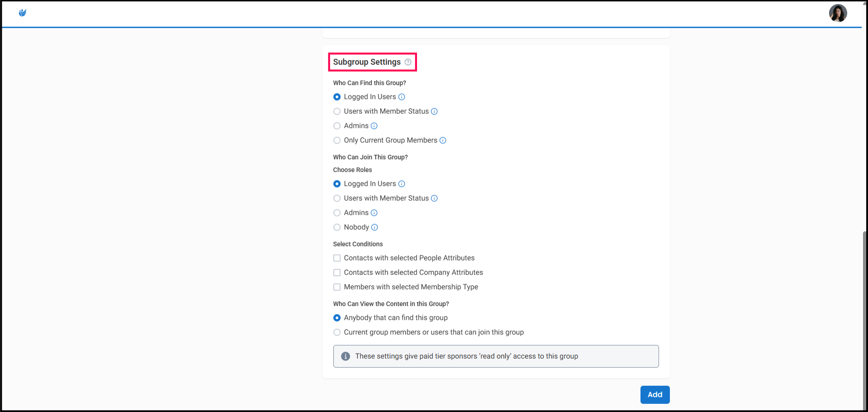
Task: Click info icon beside Nobody option
Action: pos(375,227)
